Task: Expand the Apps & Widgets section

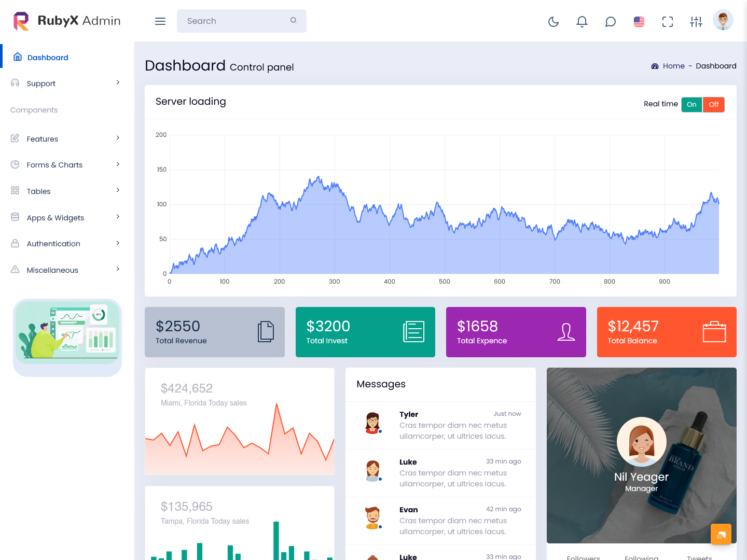Action: (x=55, y=217)
